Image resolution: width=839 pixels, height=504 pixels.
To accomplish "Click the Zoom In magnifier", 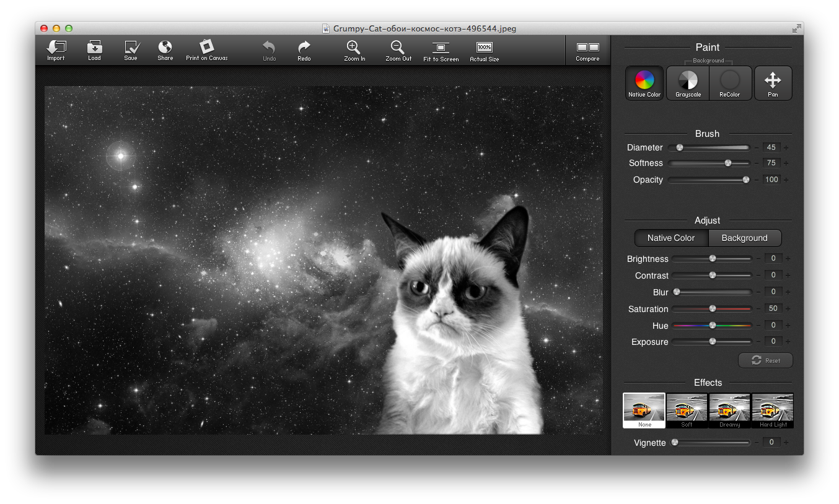I will pyautogui.click(x=354, y=48).
